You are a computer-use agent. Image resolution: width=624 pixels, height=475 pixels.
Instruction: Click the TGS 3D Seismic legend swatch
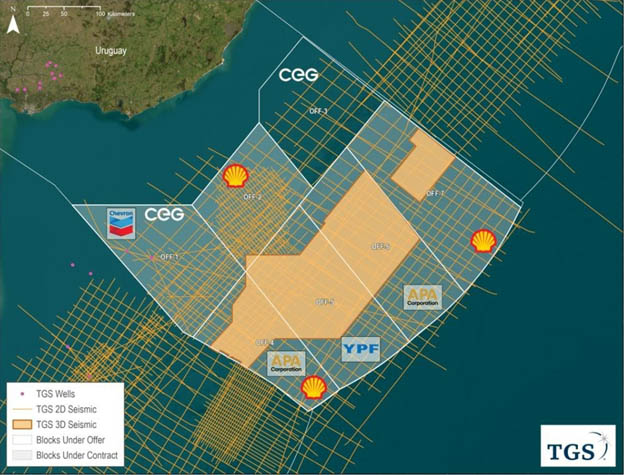point(22,424)
